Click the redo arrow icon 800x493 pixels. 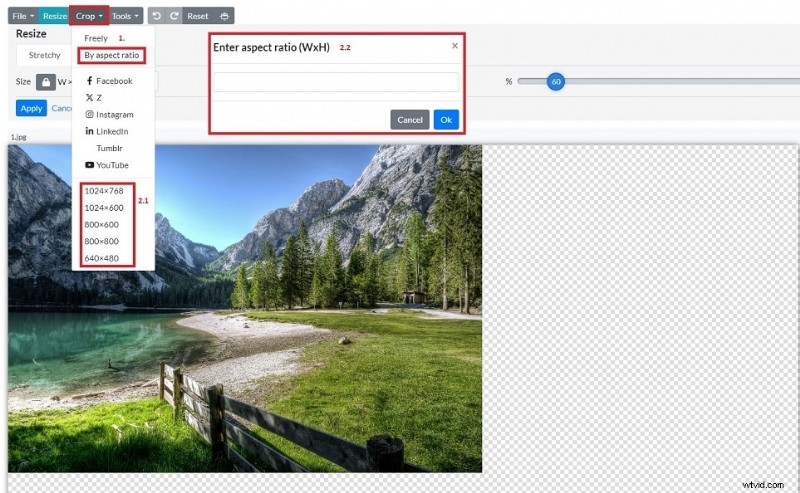[x=174, y=16]
